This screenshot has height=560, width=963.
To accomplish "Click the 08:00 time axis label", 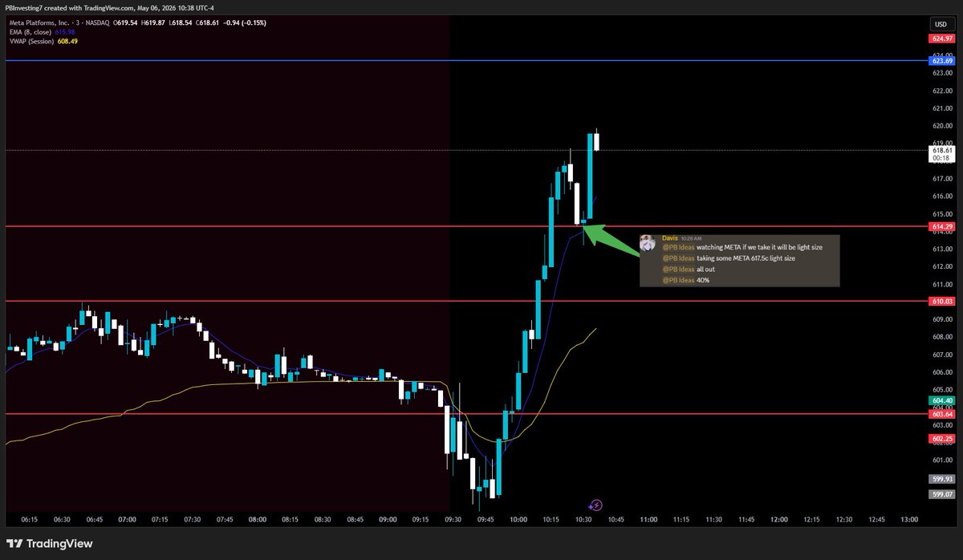I will 258,520.
